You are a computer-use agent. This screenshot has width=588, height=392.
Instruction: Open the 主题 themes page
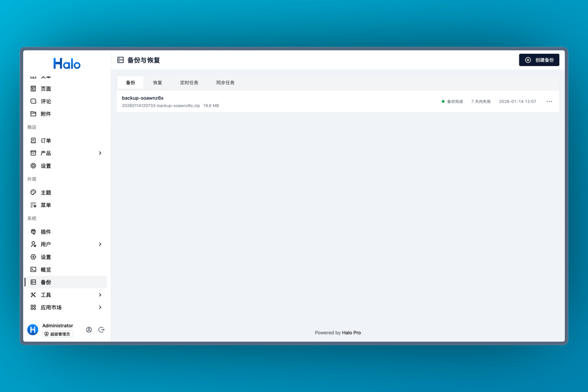(x=46, y=193)
